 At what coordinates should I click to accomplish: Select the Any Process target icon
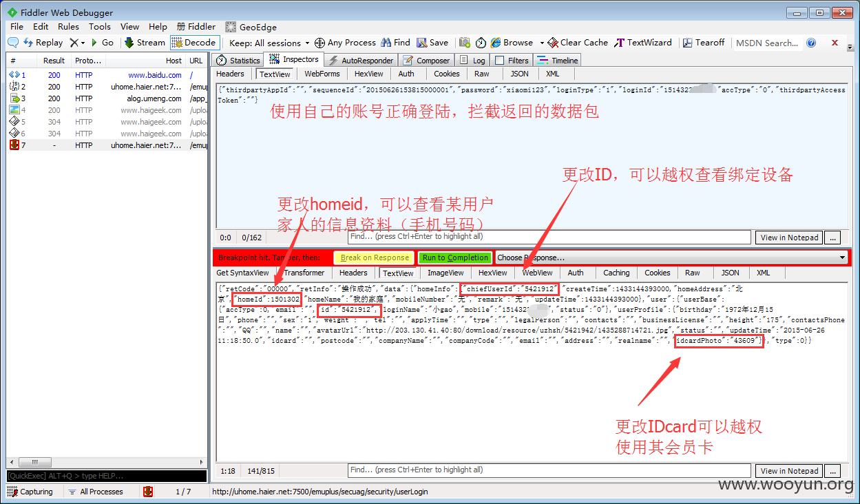pyautogui.click(x=319, y=43)
